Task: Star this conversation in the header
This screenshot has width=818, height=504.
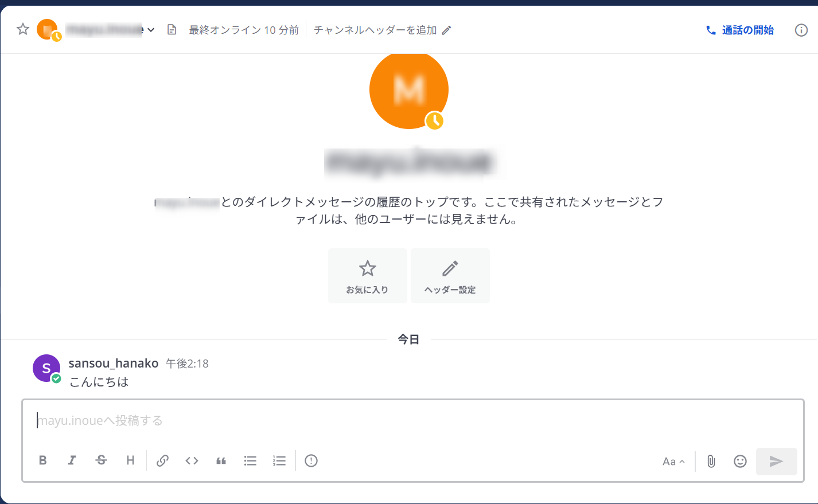Action: [x=23, y=29]
